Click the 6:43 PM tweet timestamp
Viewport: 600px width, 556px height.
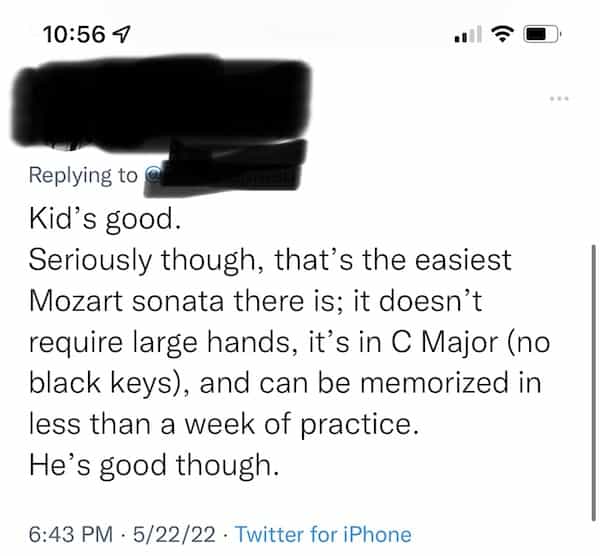(67, 533)
